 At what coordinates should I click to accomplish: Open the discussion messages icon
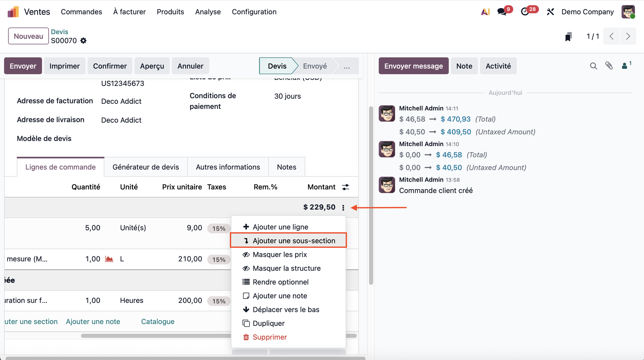point(502,12)
